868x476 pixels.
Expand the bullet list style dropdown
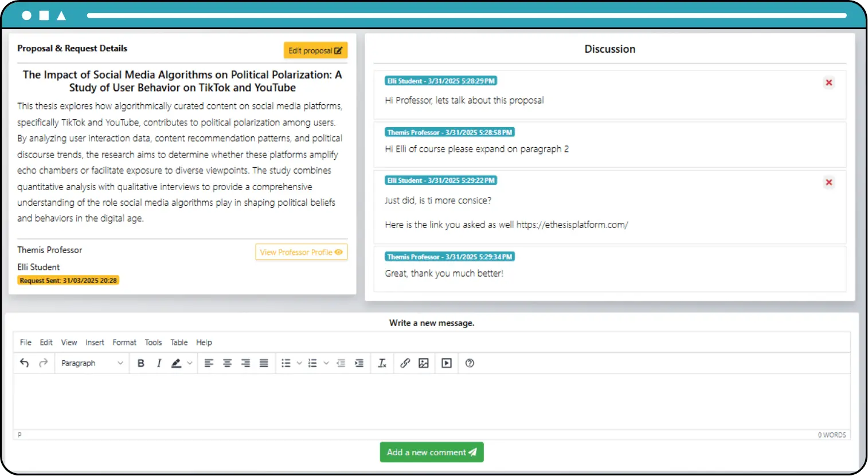[299, 363]
